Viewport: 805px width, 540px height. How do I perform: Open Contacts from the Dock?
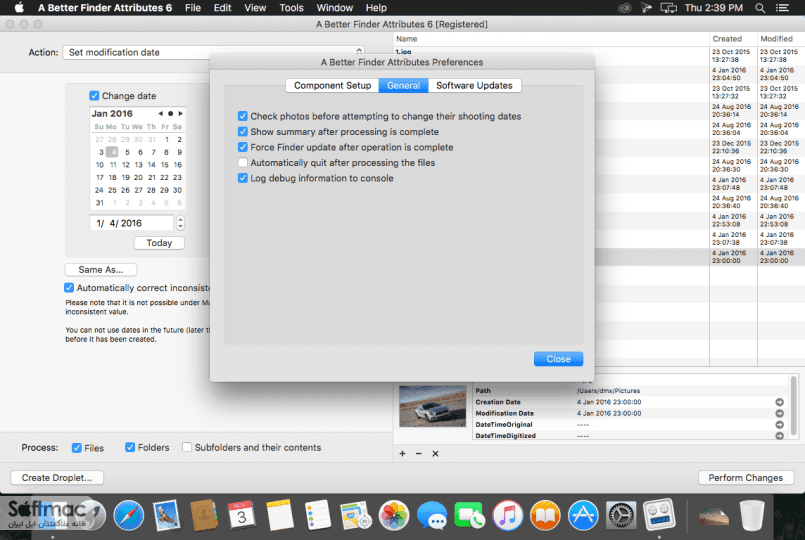coord(204,515)
